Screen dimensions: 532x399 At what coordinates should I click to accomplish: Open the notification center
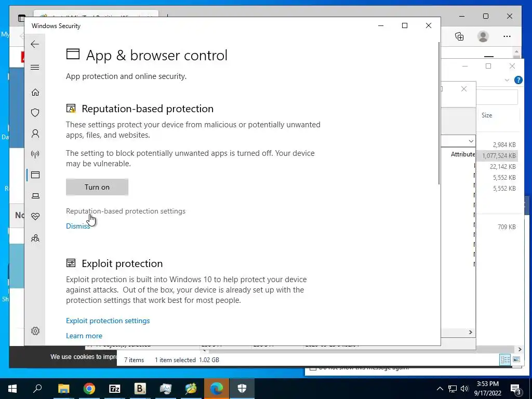(516, 389)
